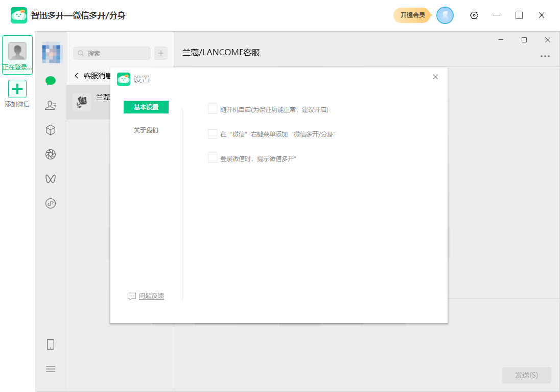Open the more options ellipsis in chat header
The width and height of the screenshot is (560, 392).
(545, 56)
